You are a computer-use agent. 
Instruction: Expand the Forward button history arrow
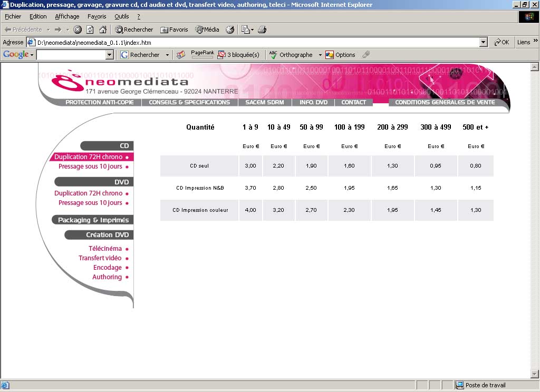pyautogui.click(x=68, y=30)
